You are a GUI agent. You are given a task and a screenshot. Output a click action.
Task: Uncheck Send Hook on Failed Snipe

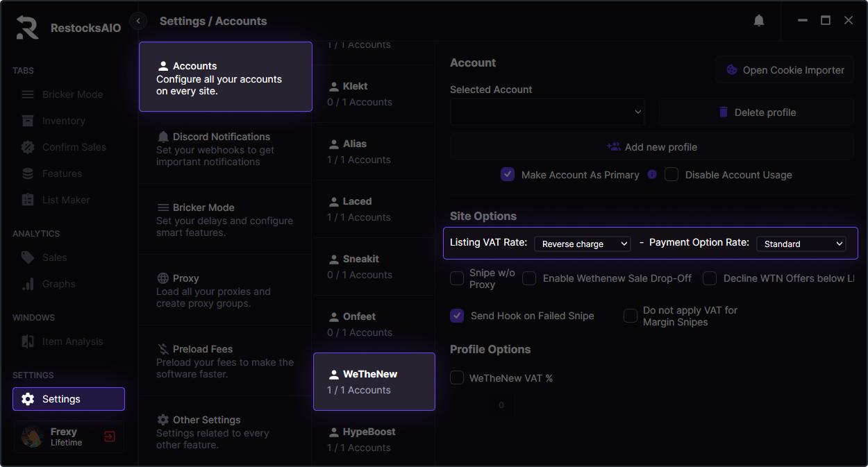coord(457,316)
